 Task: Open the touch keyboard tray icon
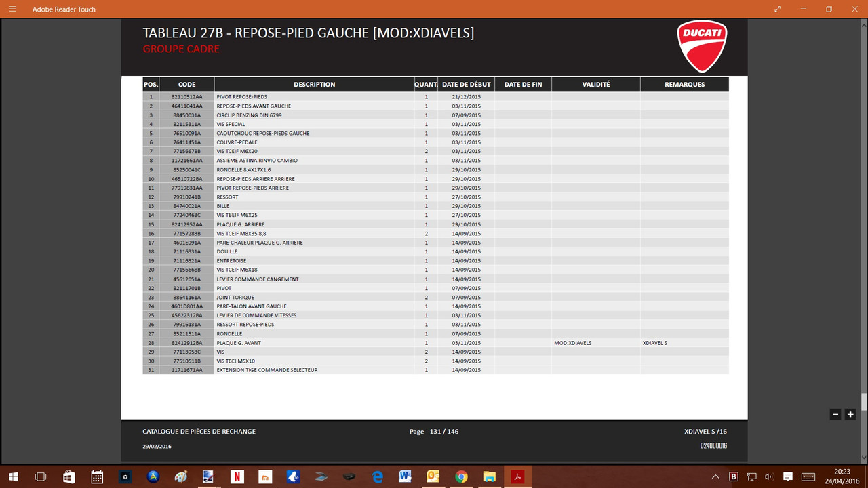(808, 476)
